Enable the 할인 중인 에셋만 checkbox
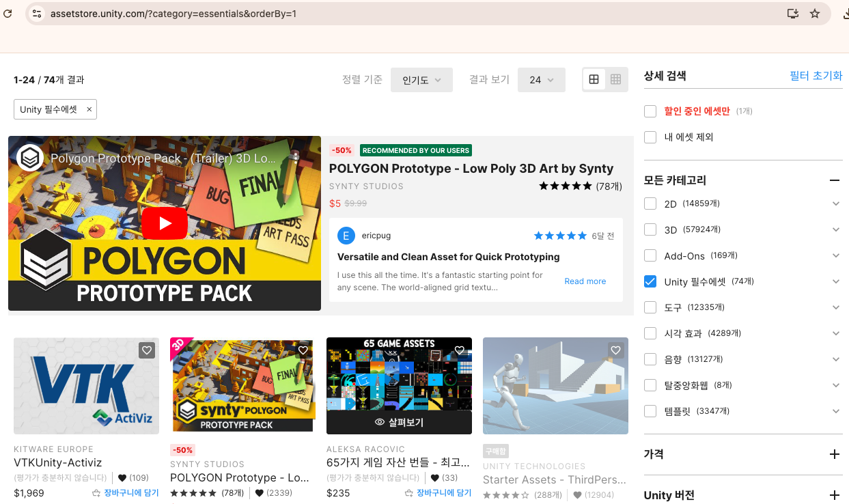Screen dimensions: 849x504 click(650, 111)
